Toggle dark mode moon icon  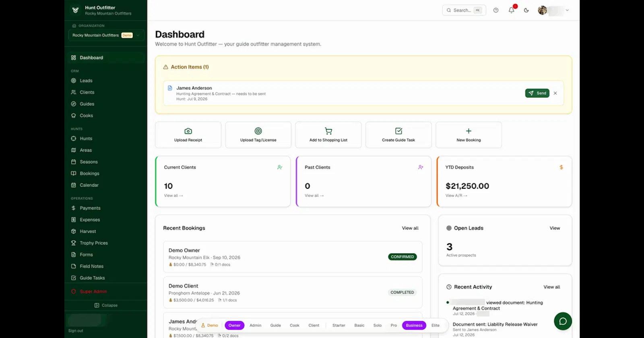tap(526, 10)
